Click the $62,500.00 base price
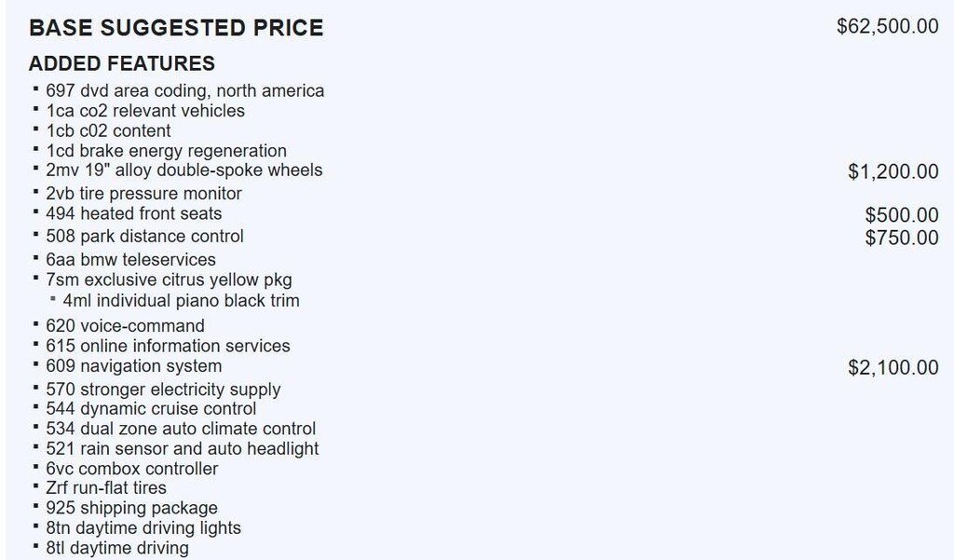The height and width of the screenshot is (560, 954). point(887,26)
